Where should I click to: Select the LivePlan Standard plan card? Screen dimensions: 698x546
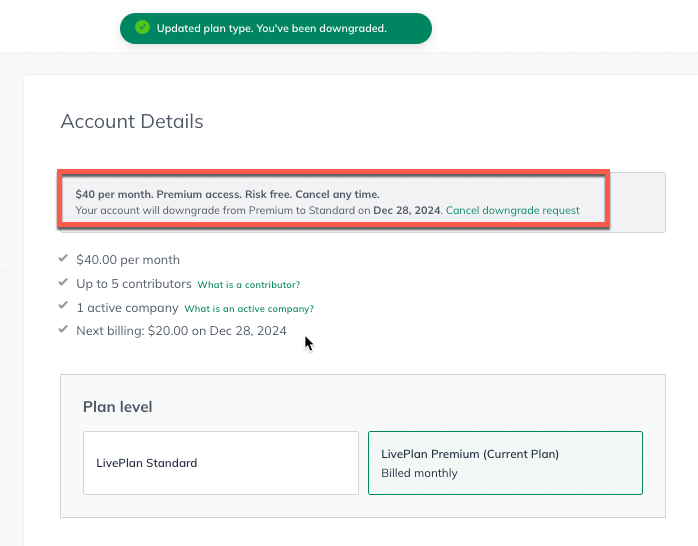click(x=221, y=463)
